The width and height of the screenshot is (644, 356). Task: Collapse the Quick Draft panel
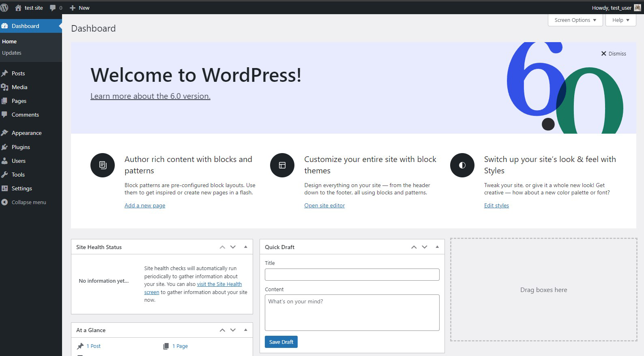click(437, 247)
